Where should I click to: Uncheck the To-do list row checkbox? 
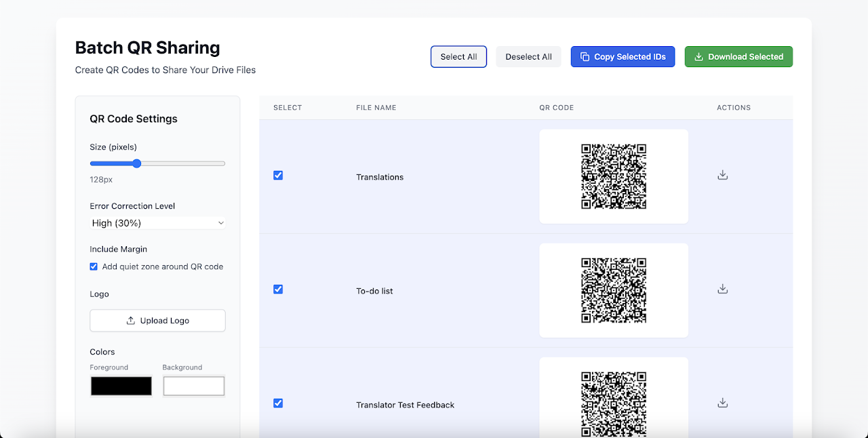coord(278,290)
